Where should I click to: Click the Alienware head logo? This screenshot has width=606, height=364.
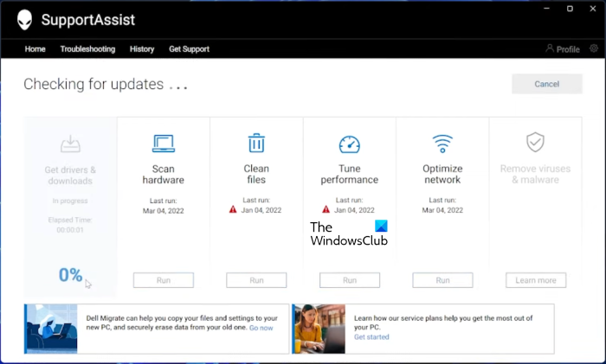[24, 20]
